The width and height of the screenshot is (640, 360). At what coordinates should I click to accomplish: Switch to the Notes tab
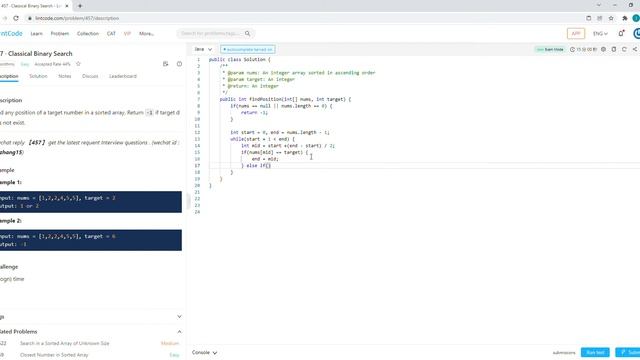64,76
